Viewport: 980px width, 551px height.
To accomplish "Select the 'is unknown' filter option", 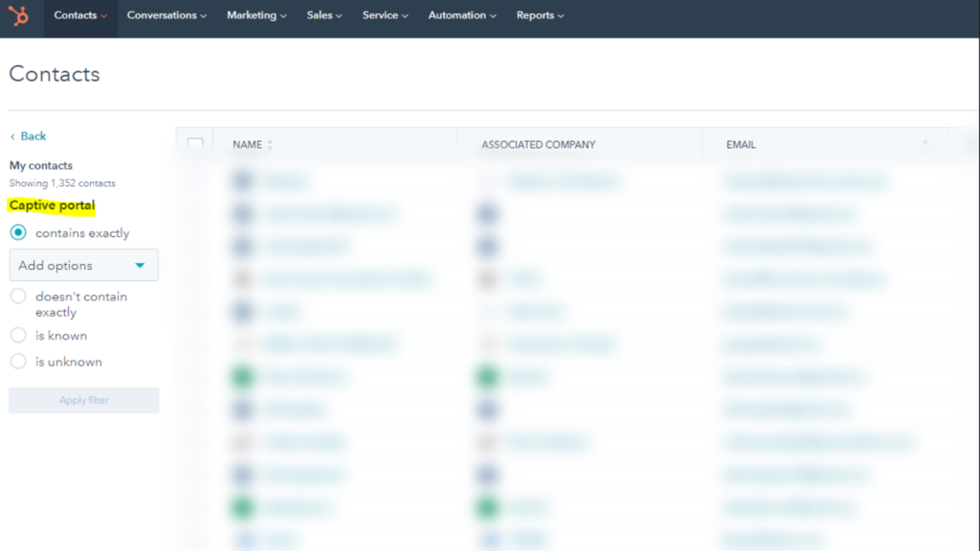I will 18,361.
